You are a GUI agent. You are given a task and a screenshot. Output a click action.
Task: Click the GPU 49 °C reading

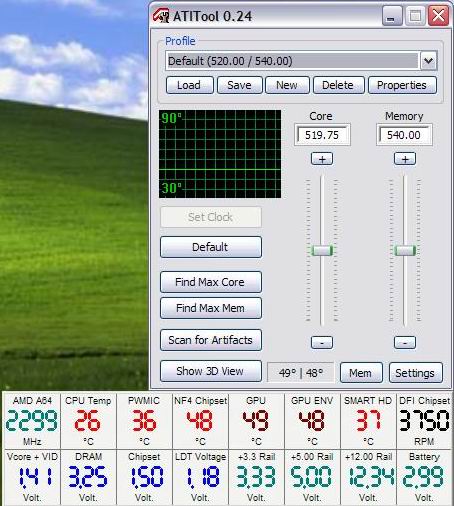click(x=256, y=421)
